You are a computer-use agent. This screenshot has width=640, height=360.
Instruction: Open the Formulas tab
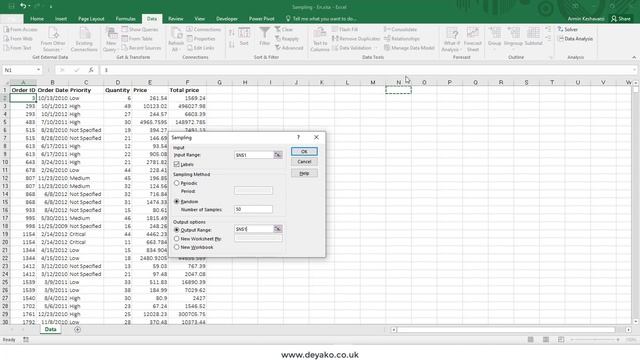[x=125, y=19]
